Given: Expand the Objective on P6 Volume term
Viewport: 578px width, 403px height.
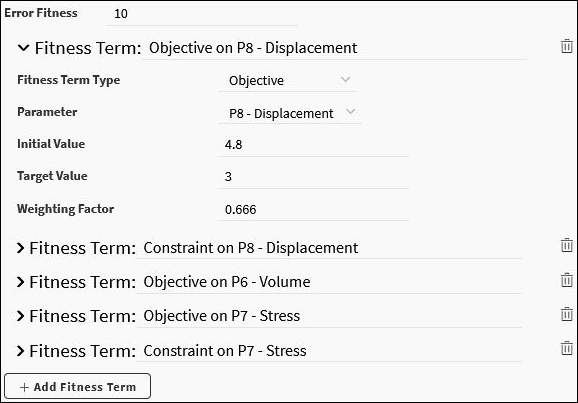Looking at the screenshot, I should point(20,282).
